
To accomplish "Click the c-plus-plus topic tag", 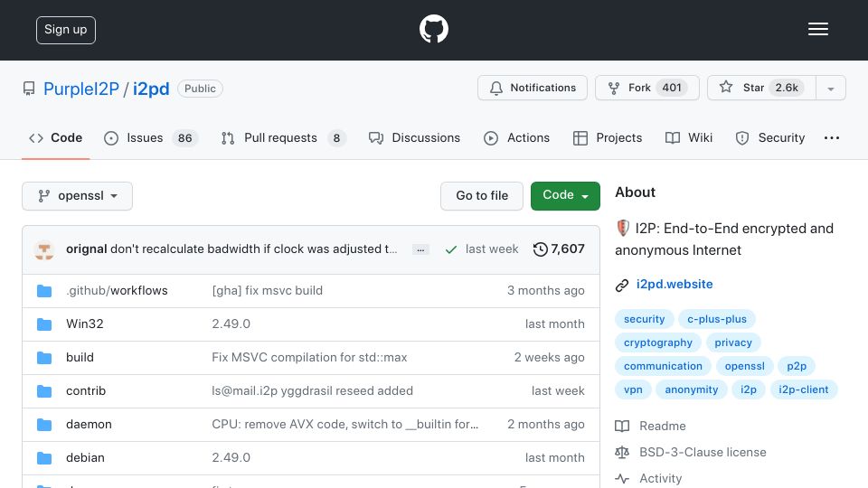I will [x=717, y=319].
